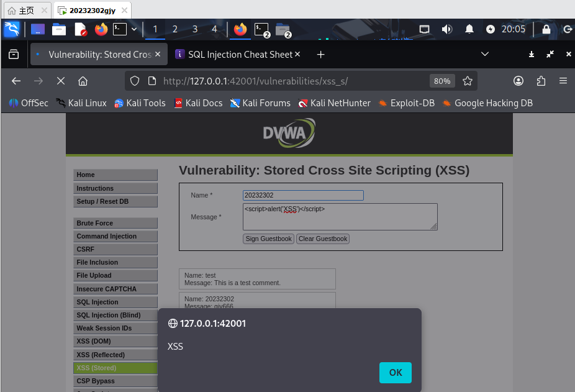Open the Exploit-DB bookmark

406,103
